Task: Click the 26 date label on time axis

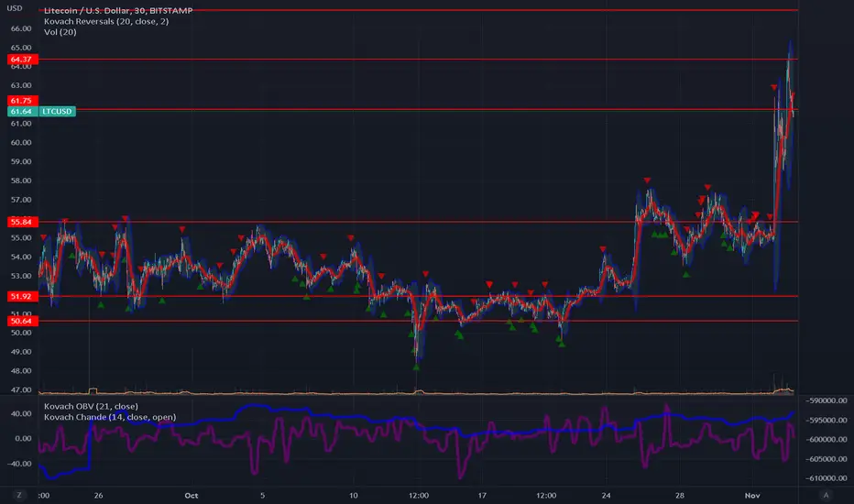Action: tap(98, 495)
